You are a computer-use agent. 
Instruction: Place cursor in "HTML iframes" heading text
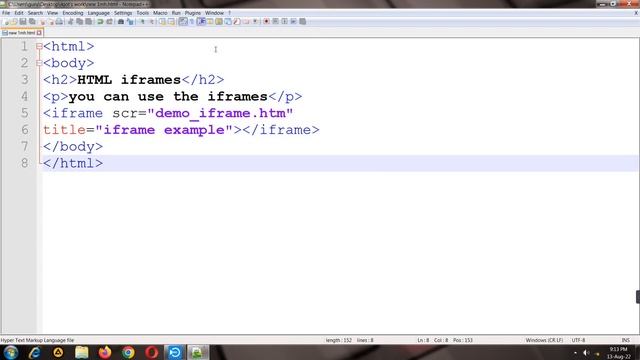coord(129,80)
